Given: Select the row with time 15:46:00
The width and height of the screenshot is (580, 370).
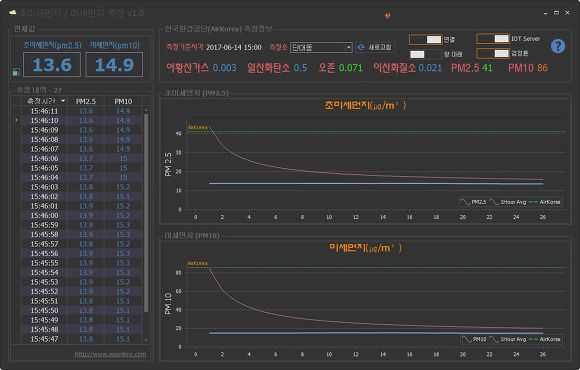Looking at the screenshot, I should [81, 215].
